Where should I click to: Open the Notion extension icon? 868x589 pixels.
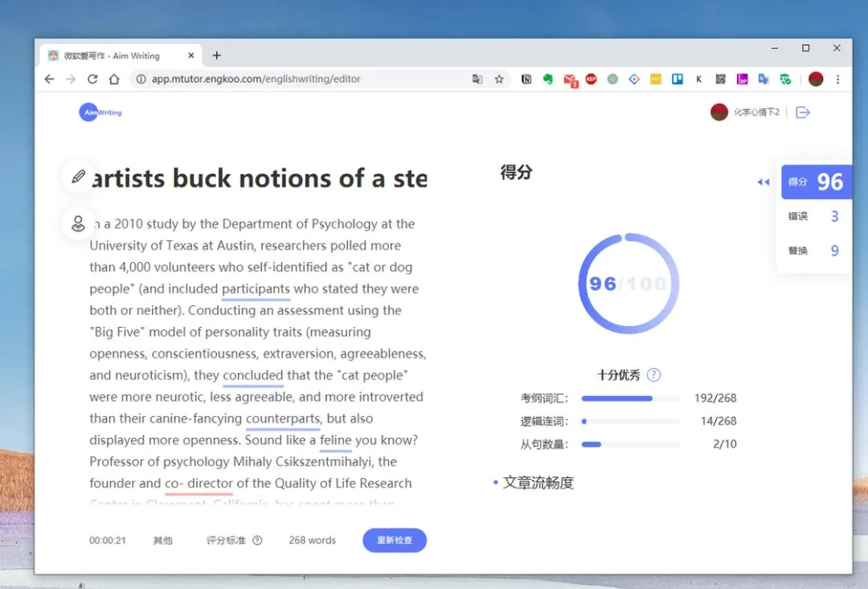pos(526,80)
